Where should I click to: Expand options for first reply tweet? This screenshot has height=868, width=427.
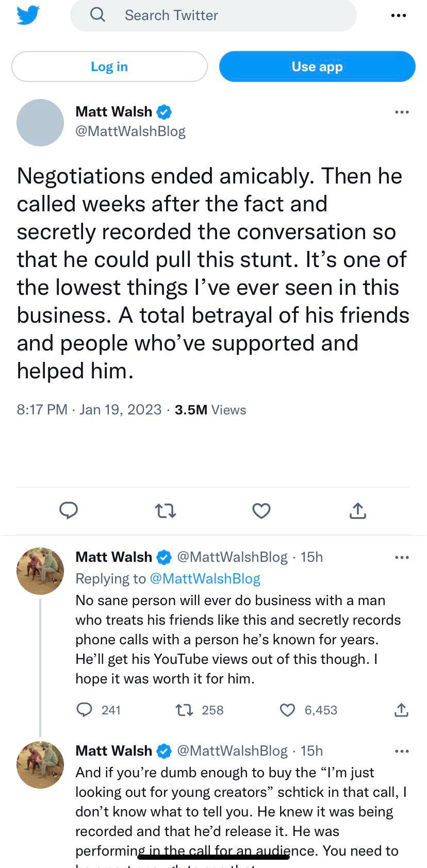click(401, 557)
